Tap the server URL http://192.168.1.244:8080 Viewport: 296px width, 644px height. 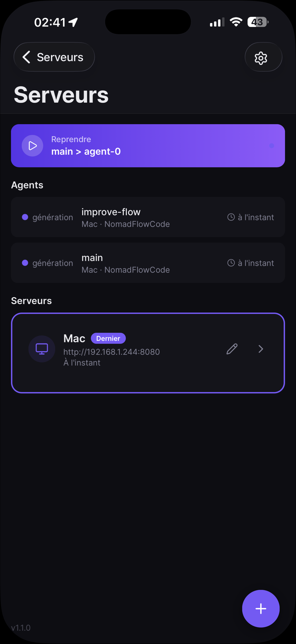click(x=111, y=352)
